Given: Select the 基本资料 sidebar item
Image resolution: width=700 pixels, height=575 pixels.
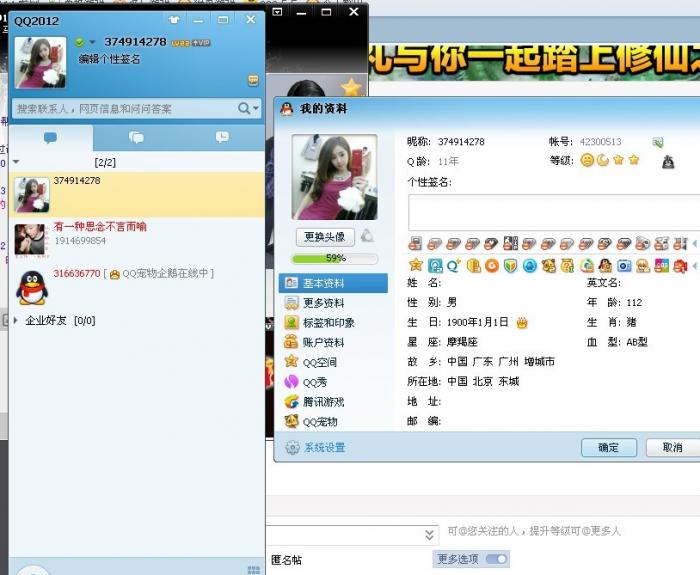Looking at the screenshot, I should [x=333, y=283].
